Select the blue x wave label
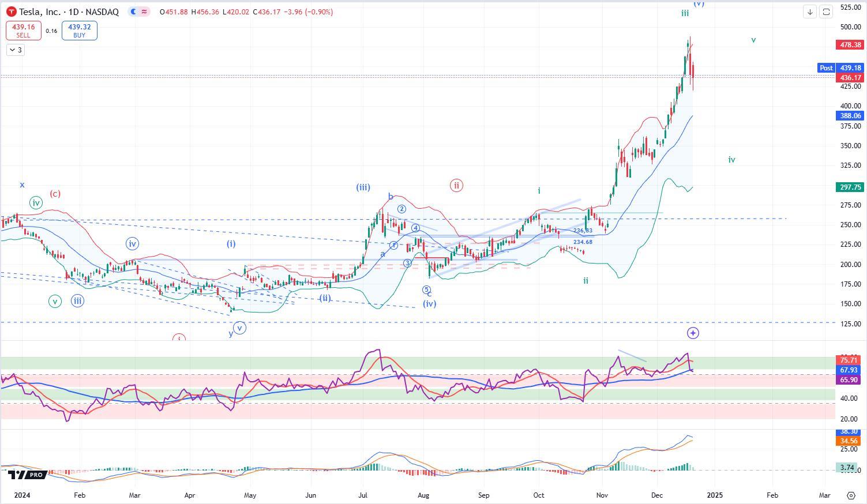Screen dimensions: 867x504 22,185
